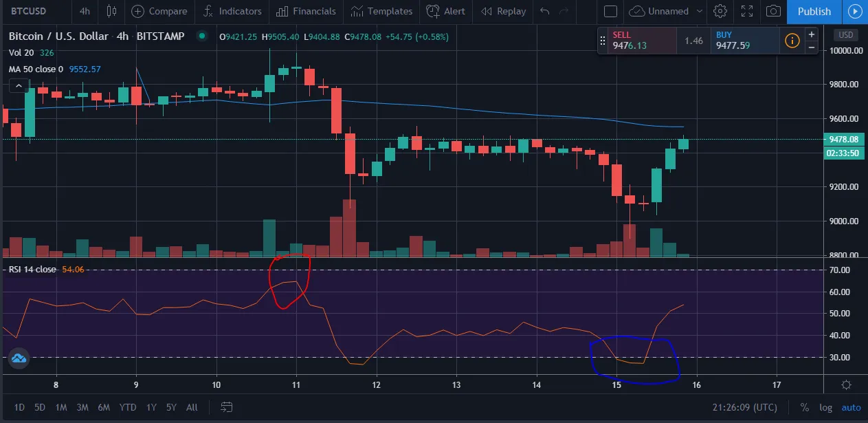
Task: Select the 1Y date range
Action: click(151, 407)
